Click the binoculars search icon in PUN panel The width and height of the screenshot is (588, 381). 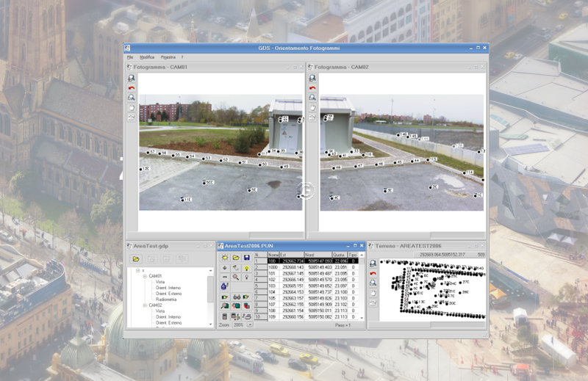pos(236,296)
